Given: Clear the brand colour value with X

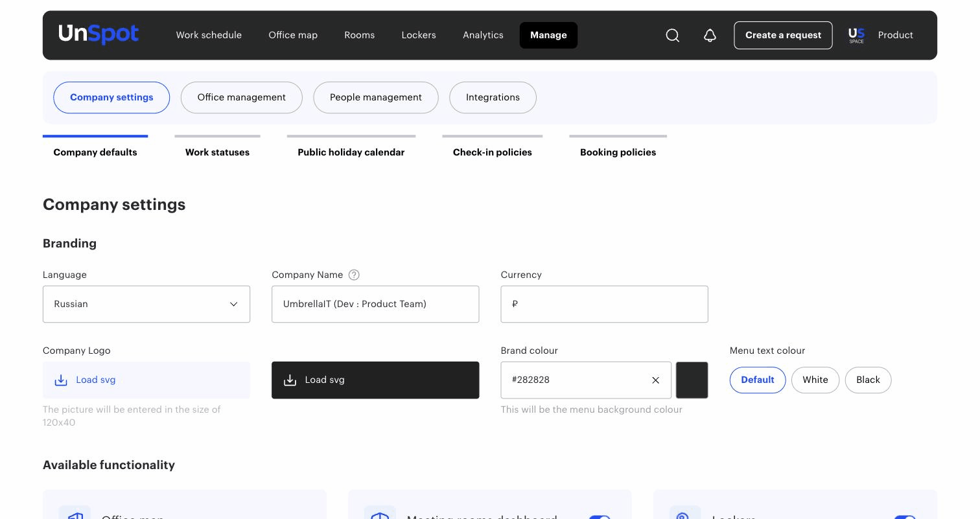Looking at the screenshot, I should click(x=655, y=380).
